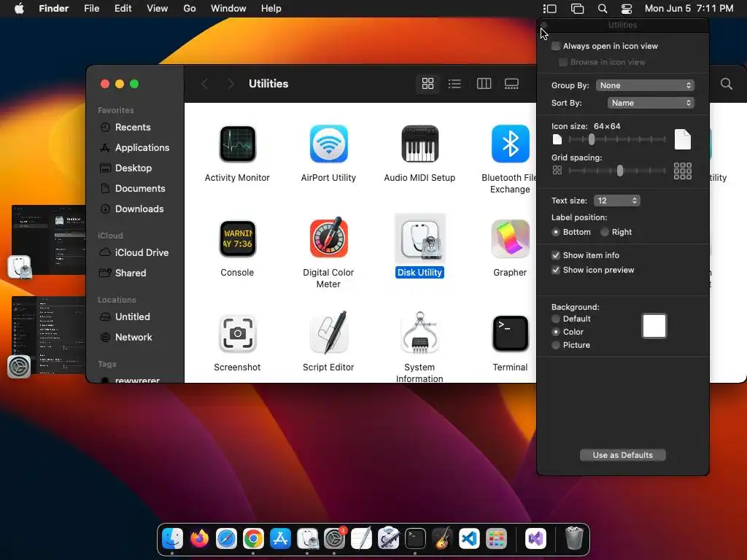Open the Text size dropdown

[616, 201]
